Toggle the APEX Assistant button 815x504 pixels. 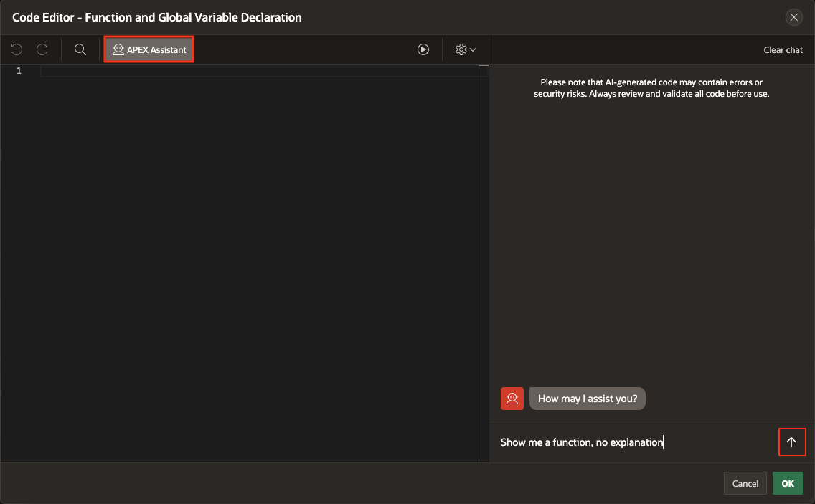click(149, 49)
